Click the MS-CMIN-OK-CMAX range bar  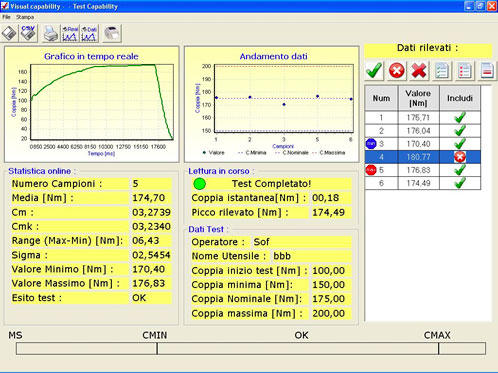tap(251, 348)
